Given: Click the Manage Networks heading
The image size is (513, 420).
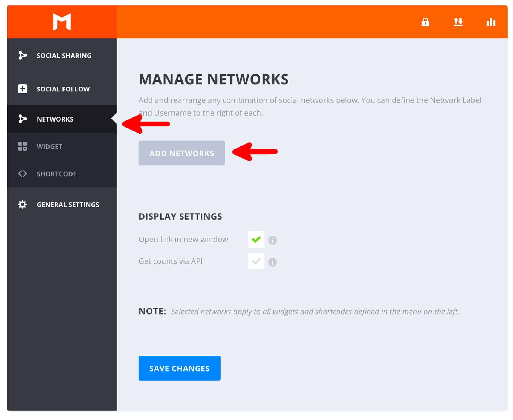Looking at the screenshot, I should click(x=214, y=79).
